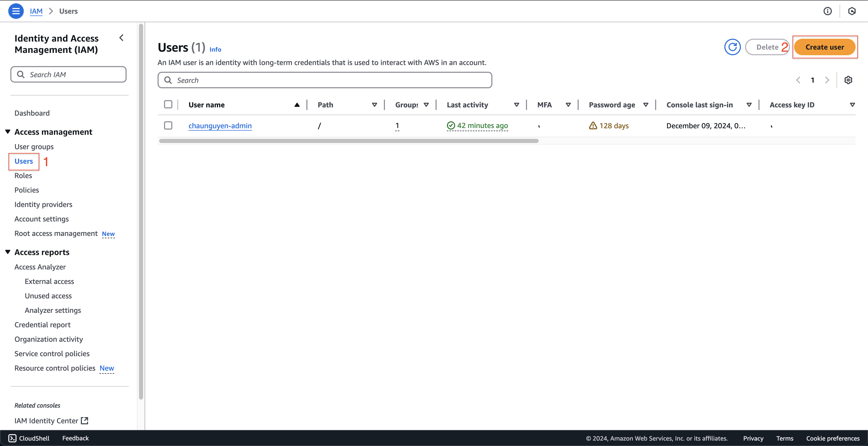Select the chaunguyen-admin row checkbox
868x446 pixels.
point(168,125)
